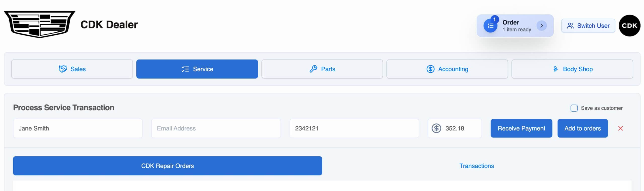This screenshot has height=191, width=644.
Task: Click the Cadillac crest logo
Action: pyautogui.click(x=39, y=24)
